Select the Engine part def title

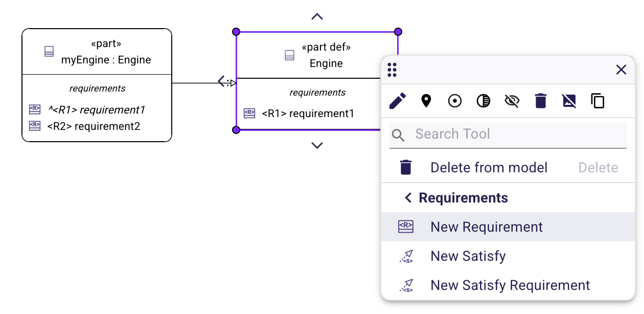click(x=326, y=63)
